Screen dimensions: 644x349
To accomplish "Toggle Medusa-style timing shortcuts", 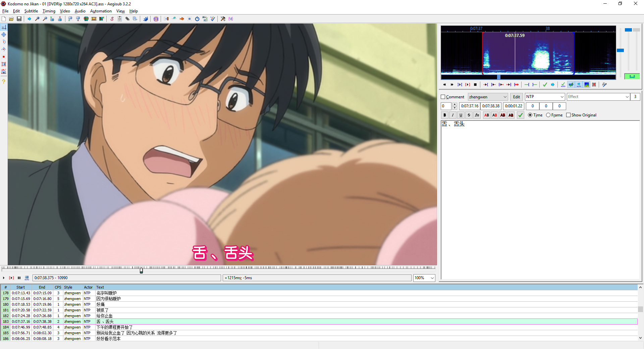I will [594, 85].
